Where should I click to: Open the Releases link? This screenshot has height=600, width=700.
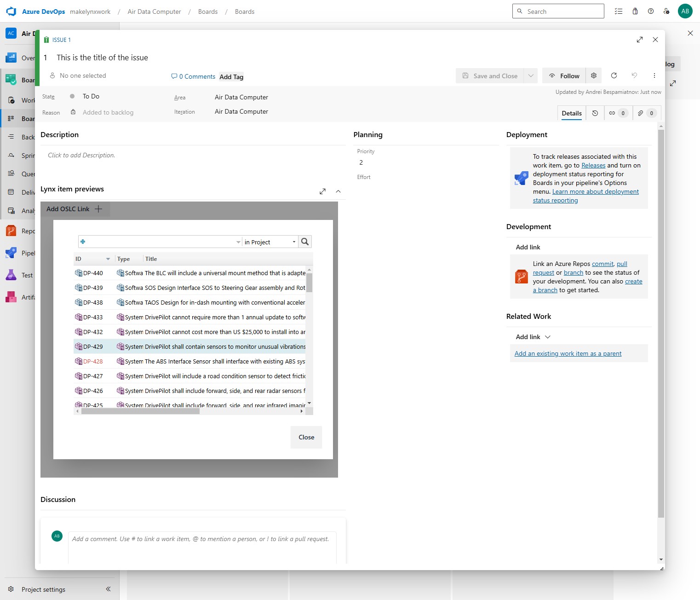(593, 165)
